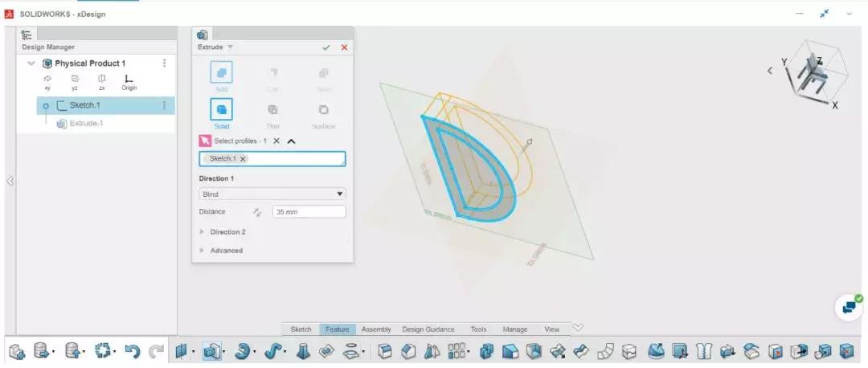Redo the last action
Image resolution: width=868 pixels, height=368 pixels.
(x=157, y=351)
